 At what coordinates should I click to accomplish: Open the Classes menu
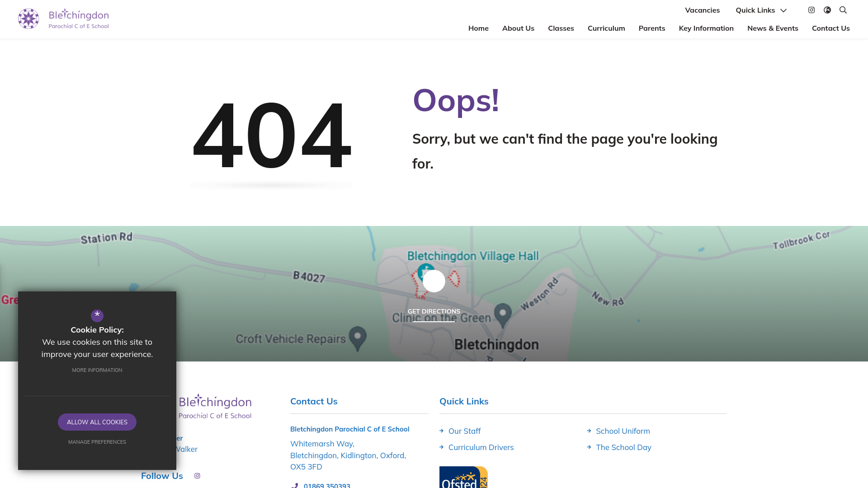561,28
